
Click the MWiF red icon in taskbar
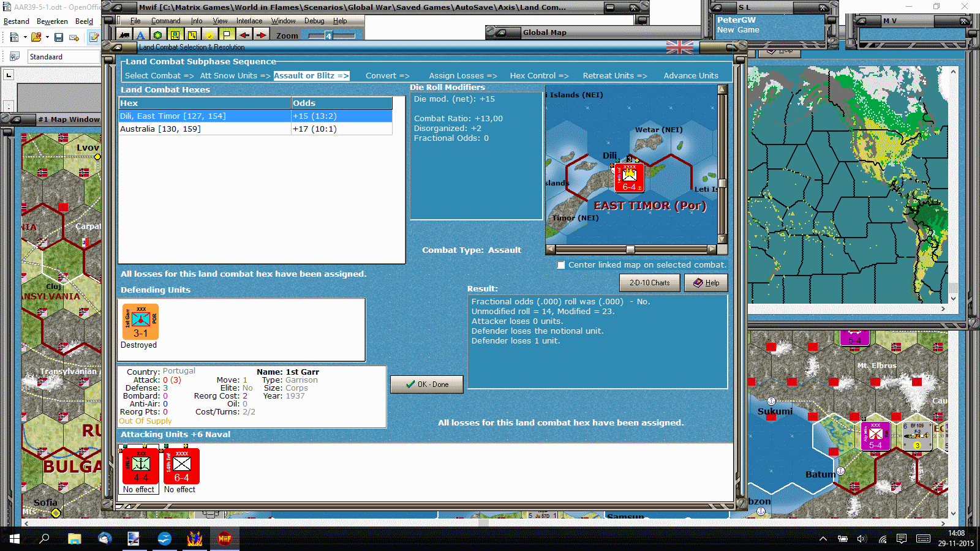pyautogui.click(x=225, y=539)
